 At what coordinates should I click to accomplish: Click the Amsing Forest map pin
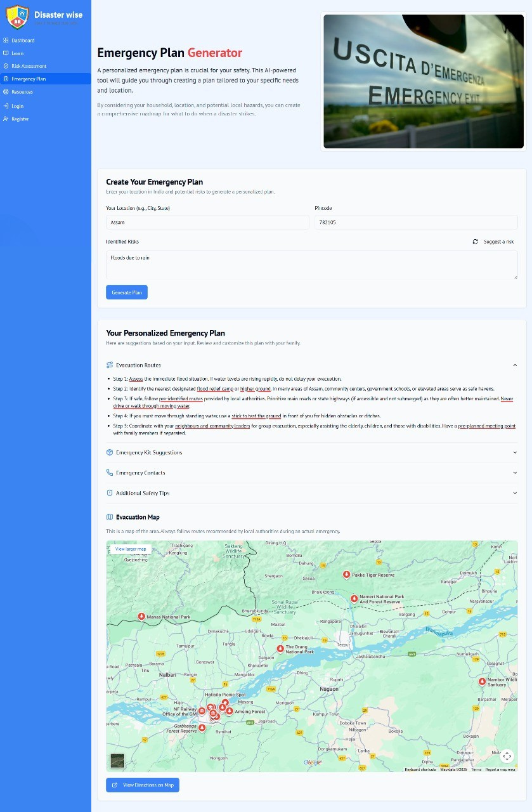click(230, 711)
